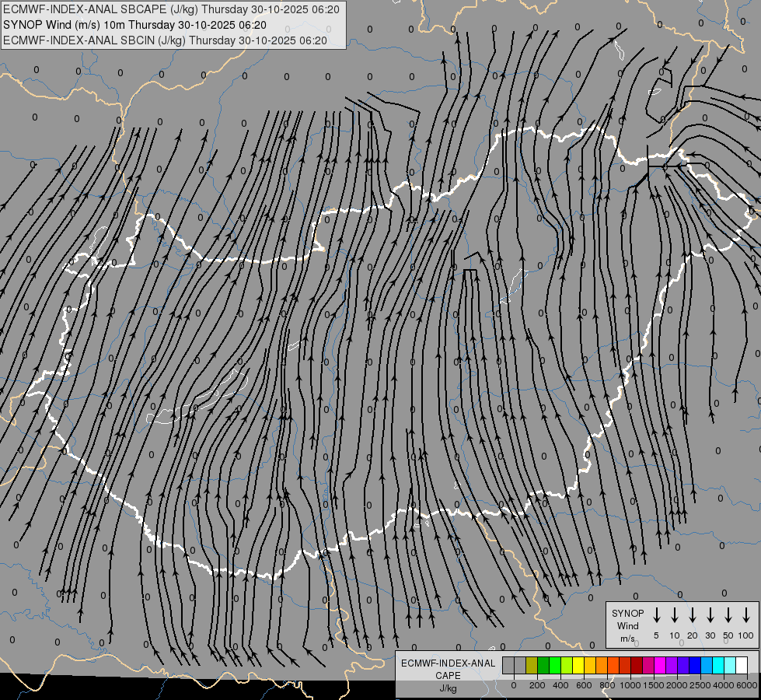Select the olive CAPE legend swatch
The image size is (761, 700).
[532, 665]
